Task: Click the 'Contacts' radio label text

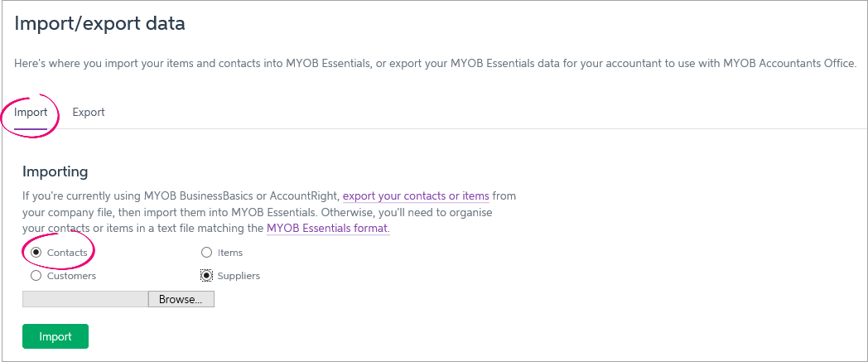Action: (67, 252)
